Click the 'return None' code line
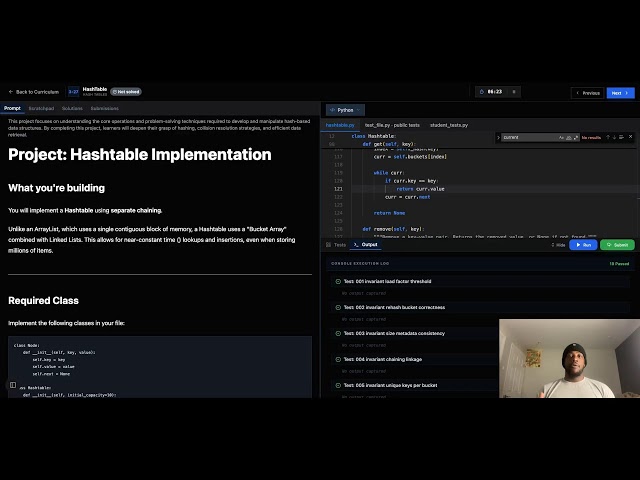Screen dimensions: 640x480 click(389, 213)
